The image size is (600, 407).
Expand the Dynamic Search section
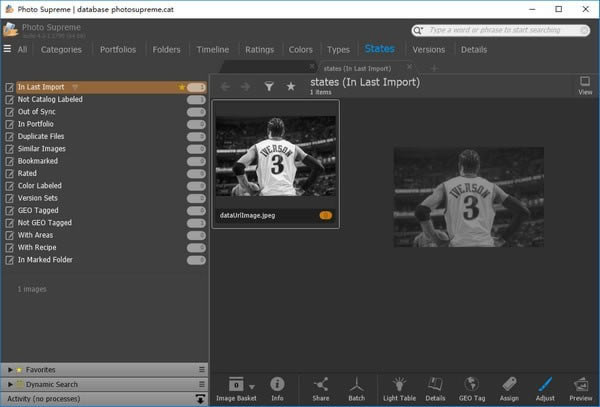pos(10,384)
